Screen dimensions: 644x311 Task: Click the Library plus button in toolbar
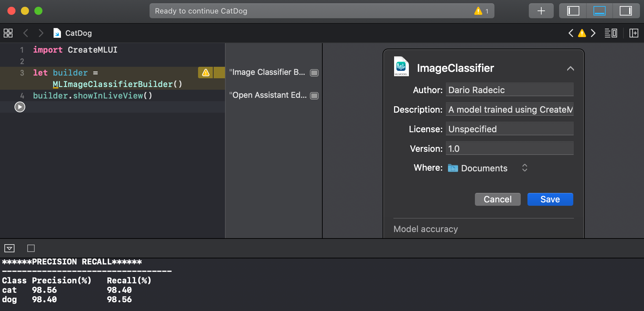click(541, 11)
